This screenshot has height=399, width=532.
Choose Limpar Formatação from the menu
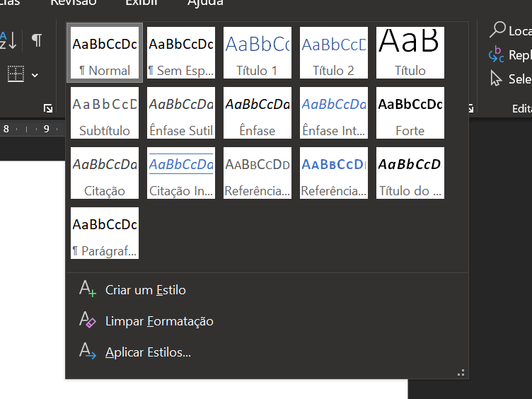158,321
